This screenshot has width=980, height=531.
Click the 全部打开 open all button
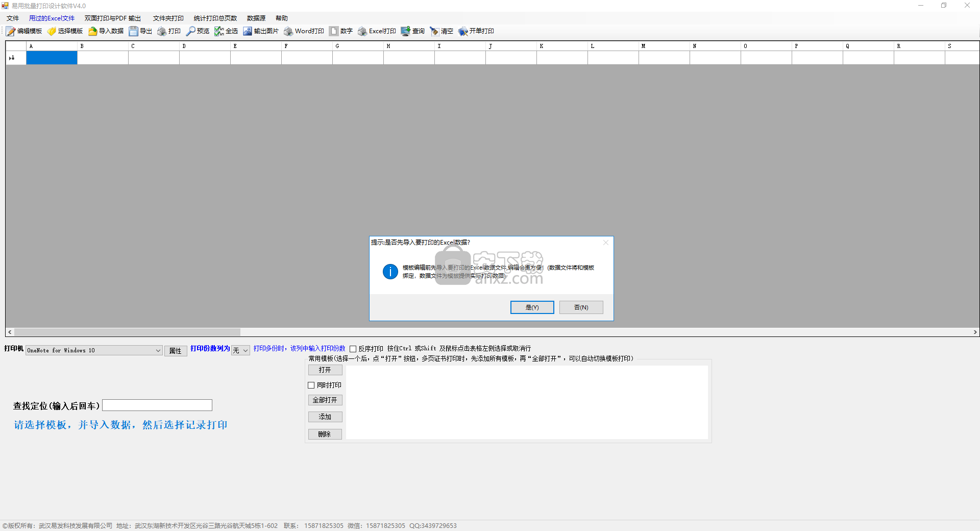pyautogui.click(x=325, y=400)
